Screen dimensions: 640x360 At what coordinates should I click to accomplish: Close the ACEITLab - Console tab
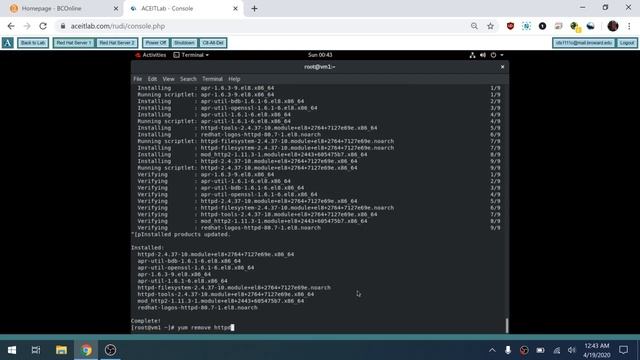pos(235,9)
